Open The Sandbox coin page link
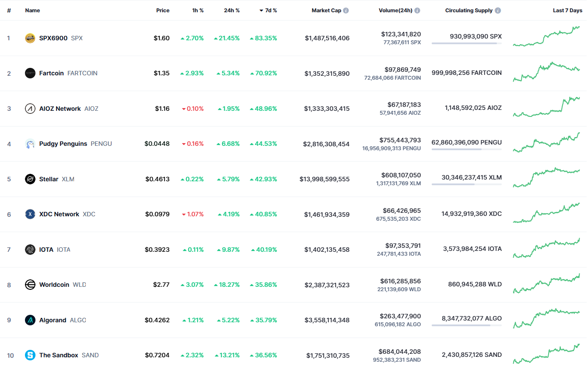 [x=62, y=355]
